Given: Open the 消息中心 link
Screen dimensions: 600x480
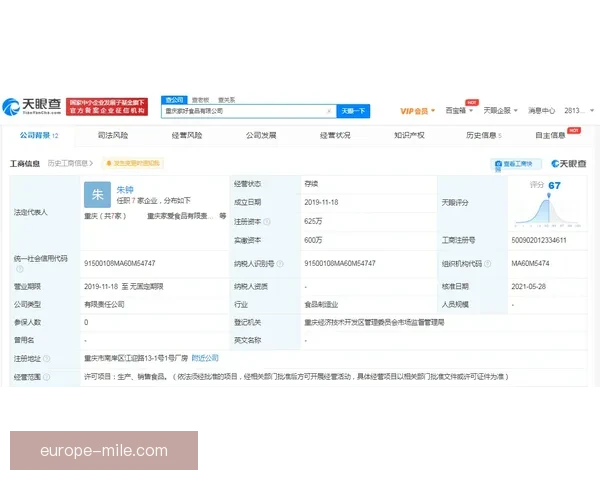Looking at the screenshot, I should point(541,111).
